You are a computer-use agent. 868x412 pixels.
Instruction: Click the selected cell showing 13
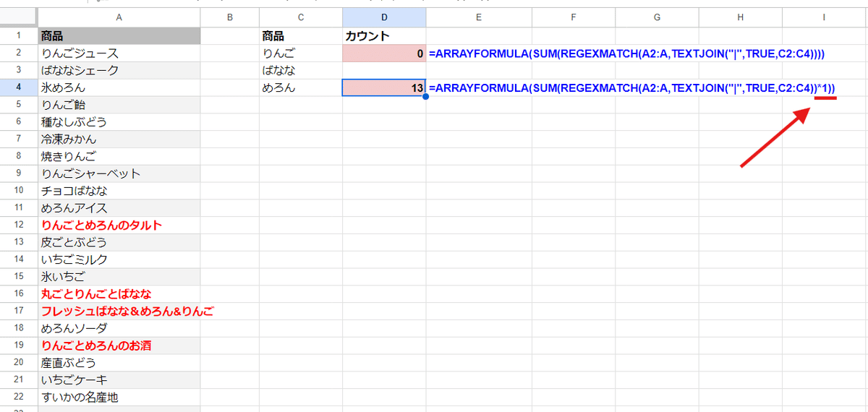384,88
